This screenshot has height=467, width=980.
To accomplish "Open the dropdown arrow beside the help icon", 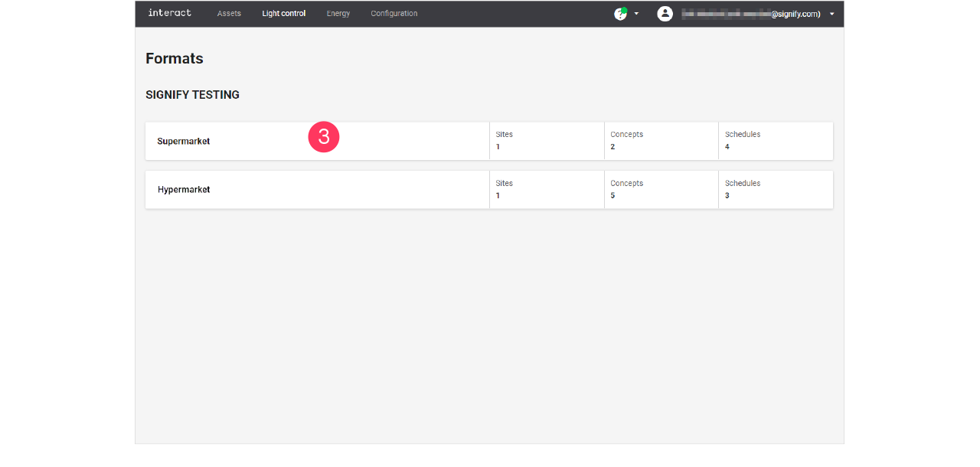I will 636,13.
